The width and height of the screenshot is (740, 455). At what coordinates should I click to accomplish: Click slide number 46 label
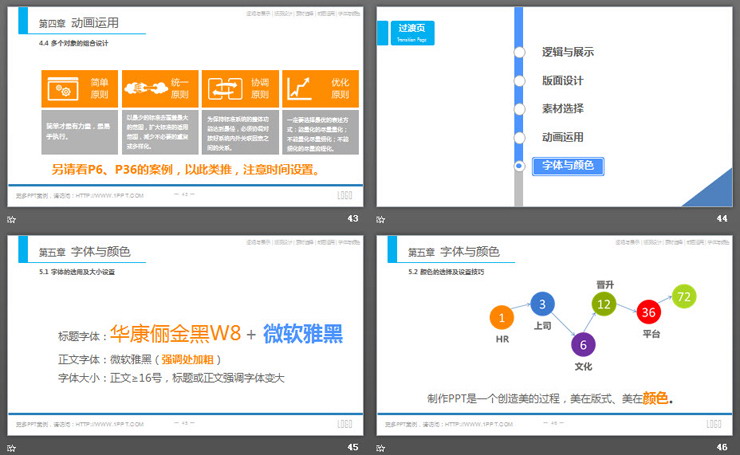coord(722,447)
